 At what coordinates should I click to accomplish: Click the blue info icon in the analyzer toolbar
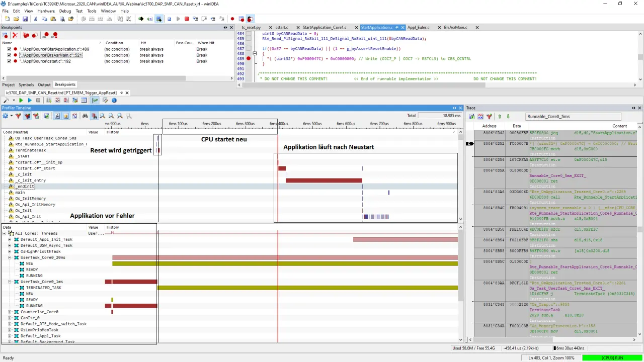(x=114, y=101)
